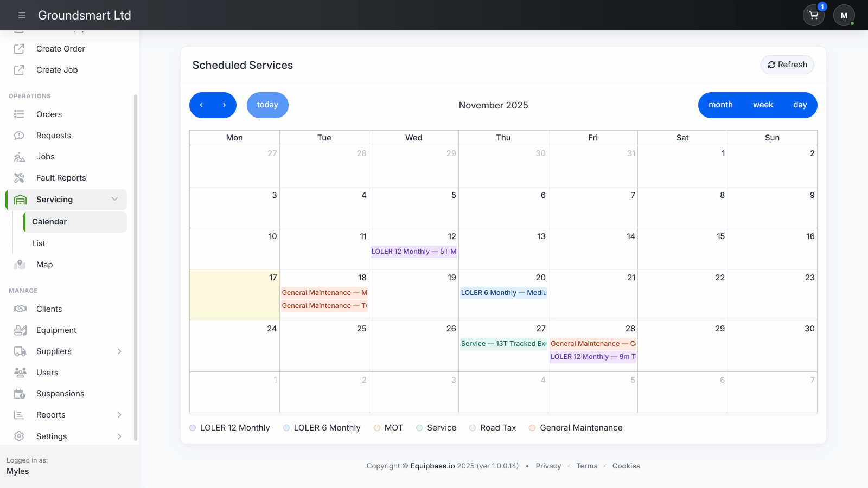Select the Fault Reports icon in the sidebar
This screenshot has width=868, height=488.
[x=19, y=177]
